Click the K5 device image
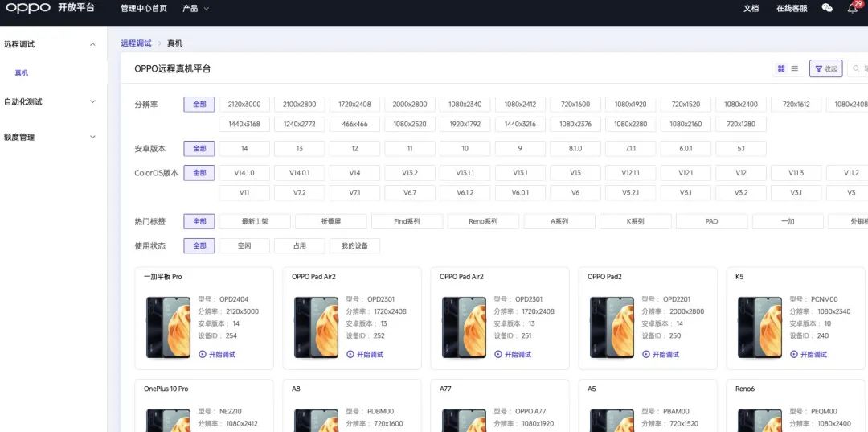Image resolution: width=868 pixels, height=432 pixels. click(x=760, y=327)
